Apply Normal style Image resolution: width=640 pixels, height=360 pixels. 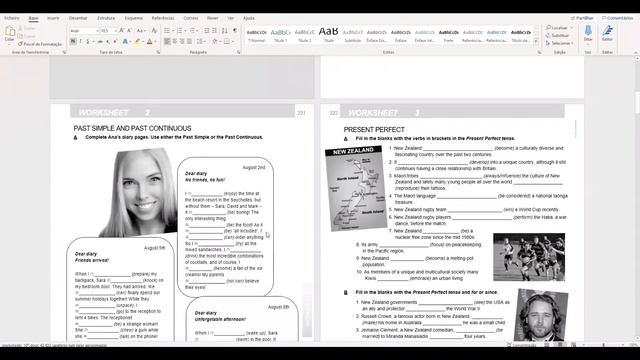pyautogui.click(x=257, y=36)
